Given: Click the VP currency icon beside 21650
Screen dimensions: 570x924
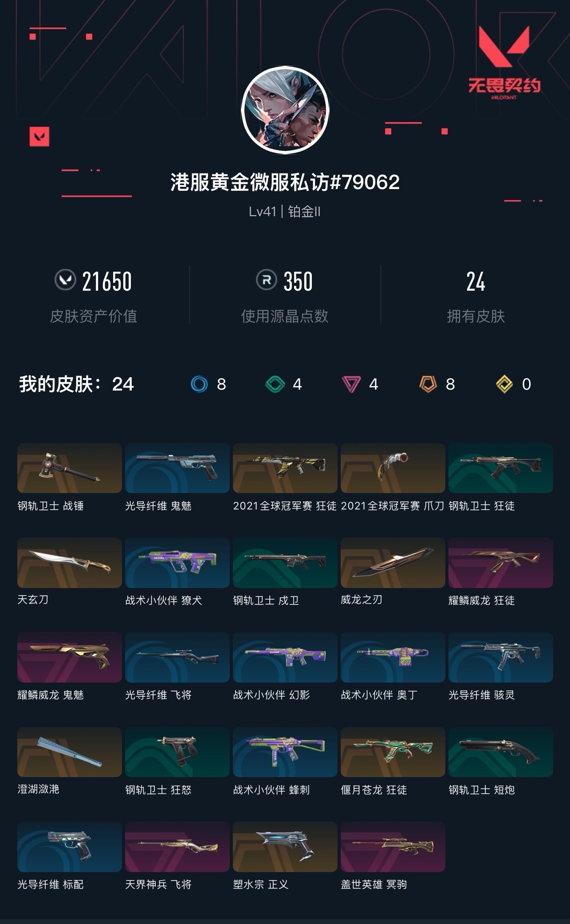Looking at the screenshot, I should click(x=65, y=280).
